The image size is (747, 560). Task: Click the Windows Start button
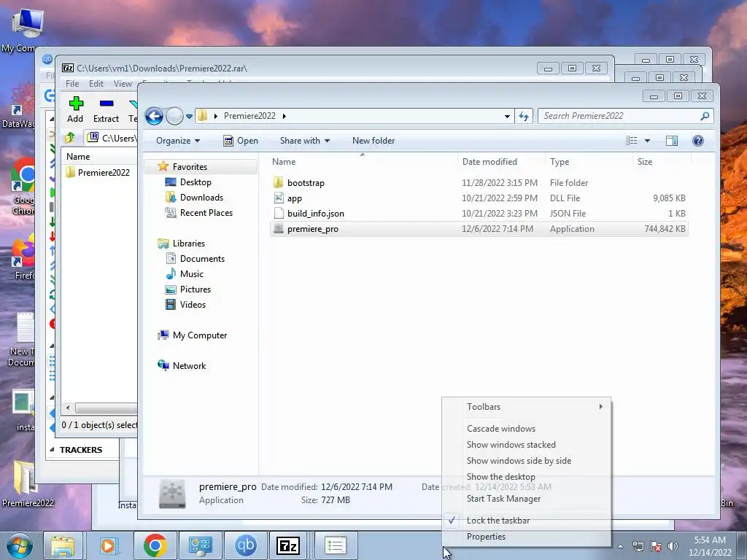pos(18,545)
